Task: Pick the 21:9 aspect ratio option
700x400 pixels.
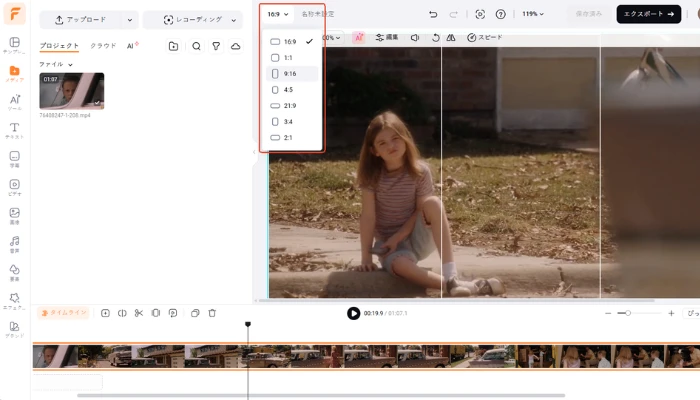Action: (291, 105)
